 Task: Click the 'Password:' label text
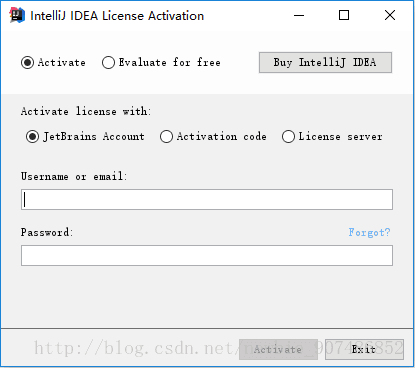coord(47,232)
